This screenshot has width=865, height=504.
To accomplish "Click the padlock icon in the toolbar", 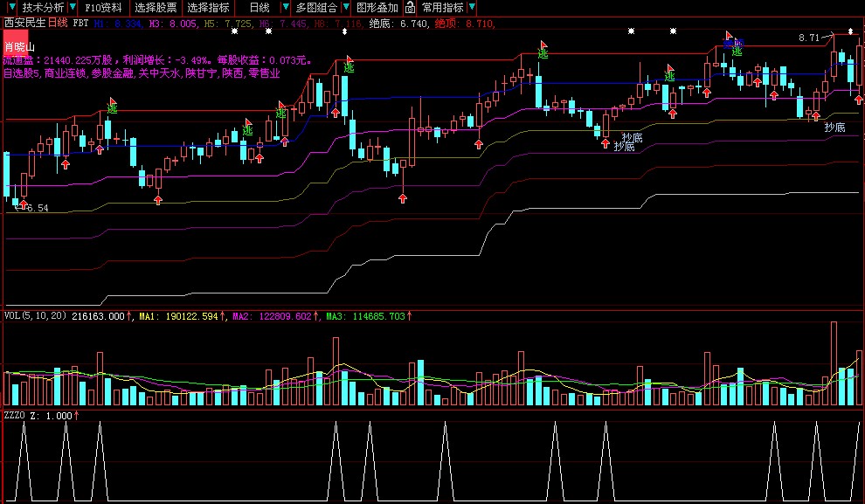I will 409,7.
